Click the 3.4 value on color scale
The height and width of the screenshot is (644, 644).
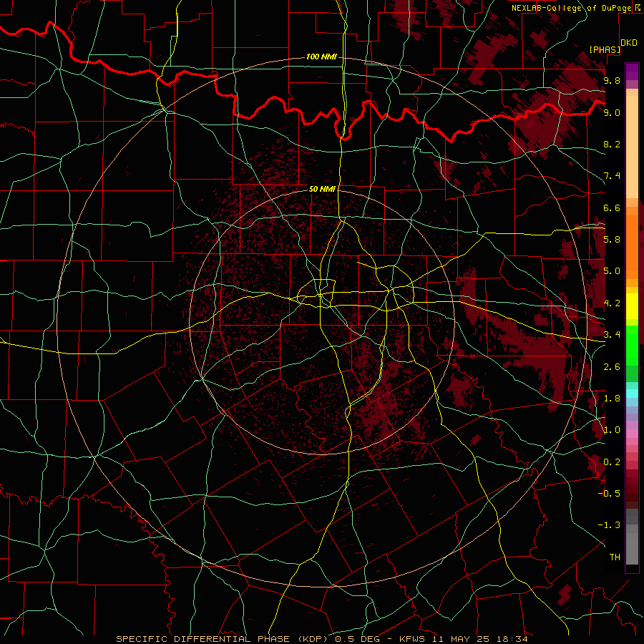pos(612,335)
